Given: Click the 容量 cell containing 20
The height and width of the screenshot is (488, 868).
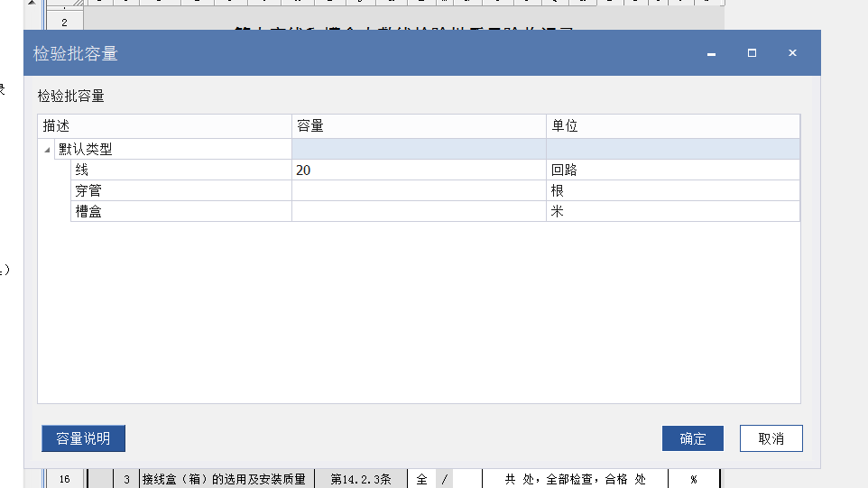Looking at the screenshot, I should click(x=419, y=170).
